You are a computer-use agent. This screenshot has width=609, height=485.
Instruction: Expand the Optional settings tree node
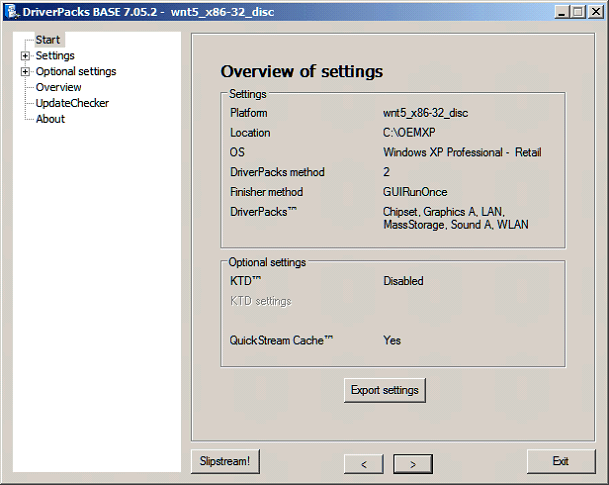[25, 72]
